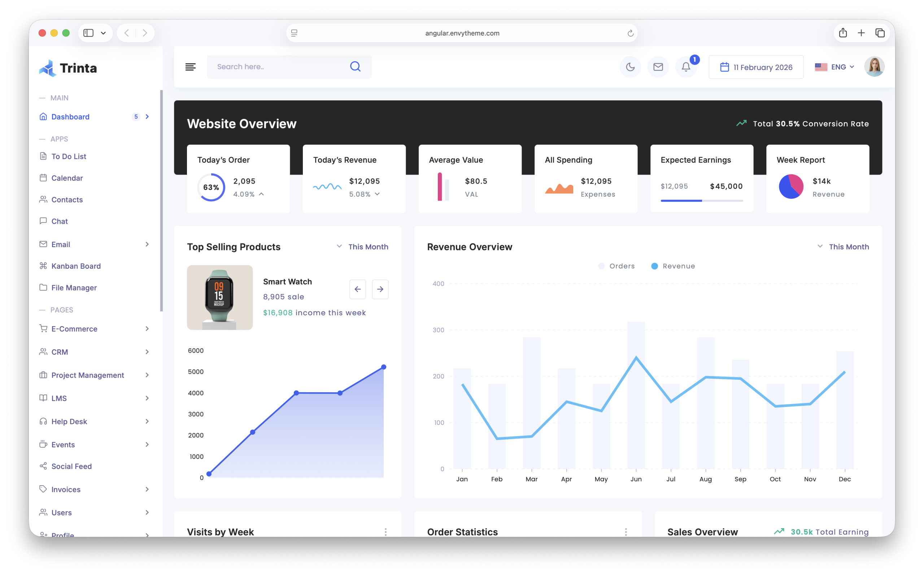Toggle the Orders series in Revenue Overview
The height and width of the screenshot is (575, 924).
point(616,266)
